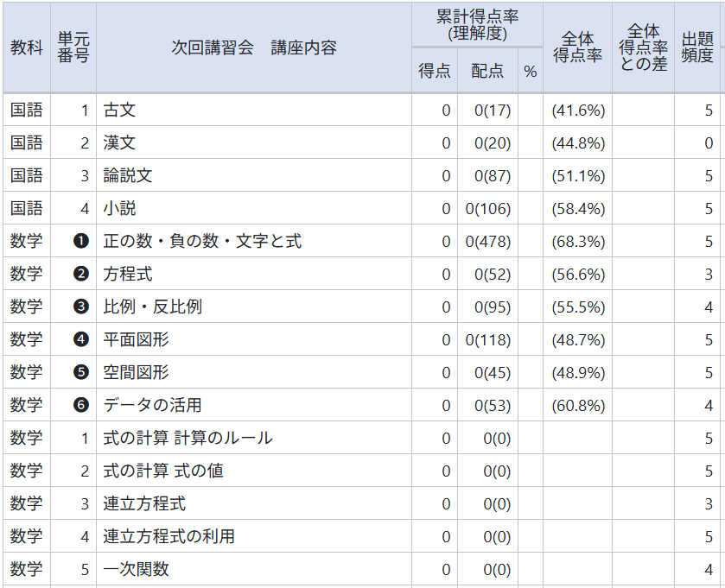Click the circled number 2 beside 方程式
The image size is (725, 588).
click(x=81, y=275)
